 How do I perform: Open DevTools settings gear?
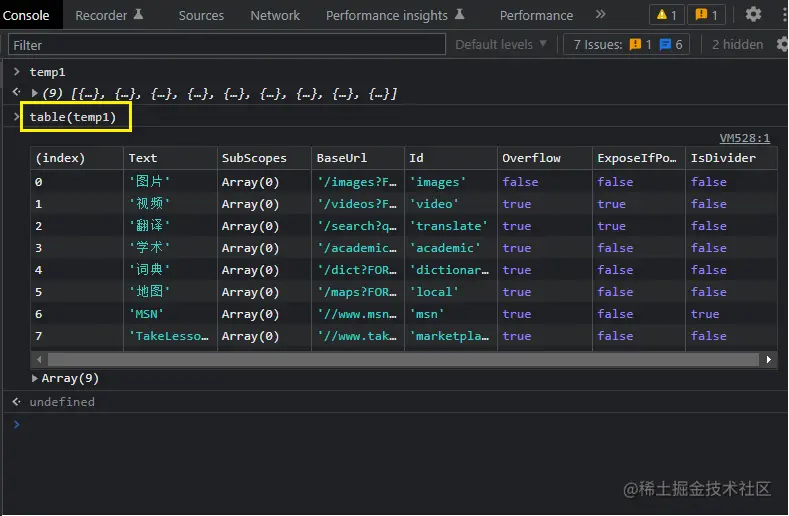pos(753,15)
